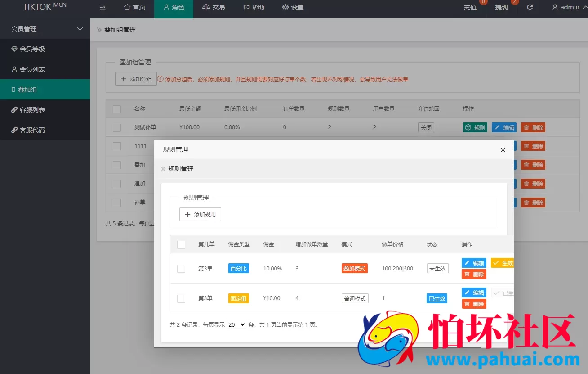Delete the 1111 group
The height and width of the screenshot is (374, 588).
[533, 146]
